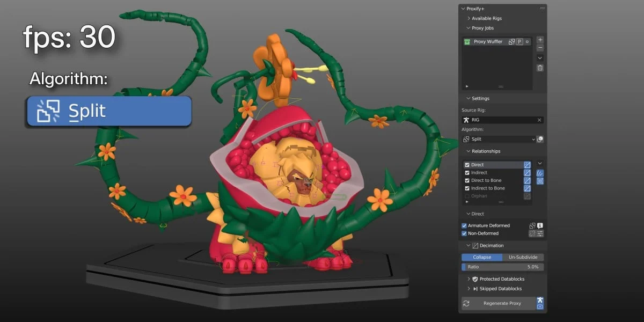The height and width of the screenshot is (322, 644).
Task: Click the info icon beside Armature Deformed
Action: click(x=540, y=225)
